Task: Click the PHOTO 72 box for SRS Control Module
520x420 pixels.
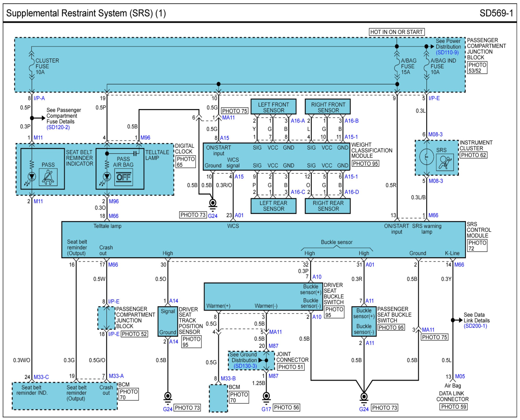Action: click(477, 246)
